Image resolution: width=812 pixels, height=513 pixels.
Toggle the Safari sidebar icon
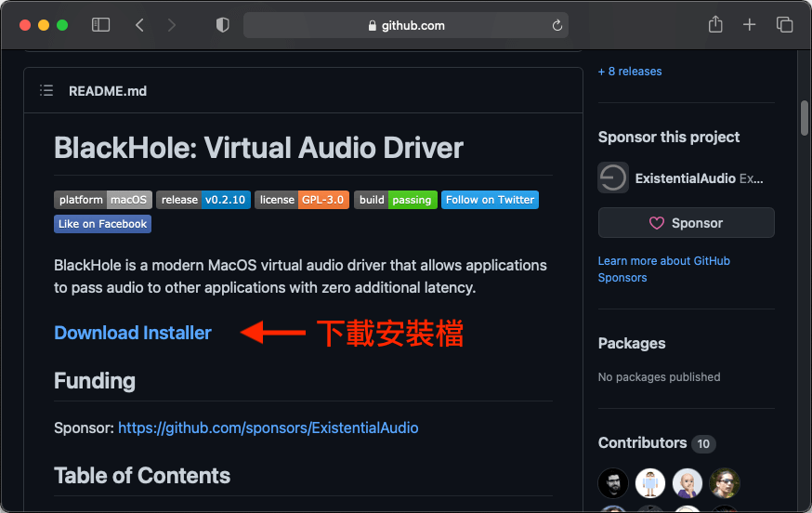point(100,25)
